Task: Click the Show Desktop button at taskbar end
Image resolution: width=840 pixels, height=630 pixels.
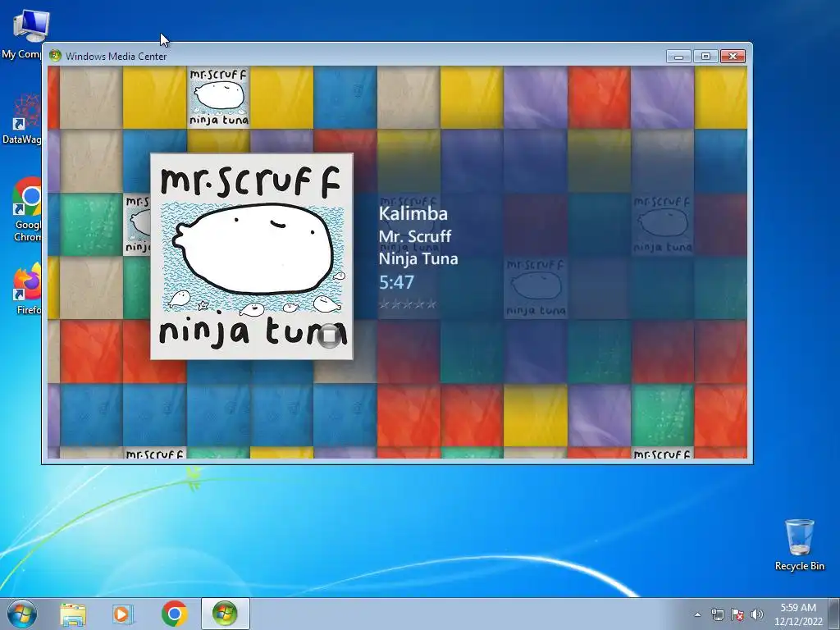Action: tap(835, 614)
